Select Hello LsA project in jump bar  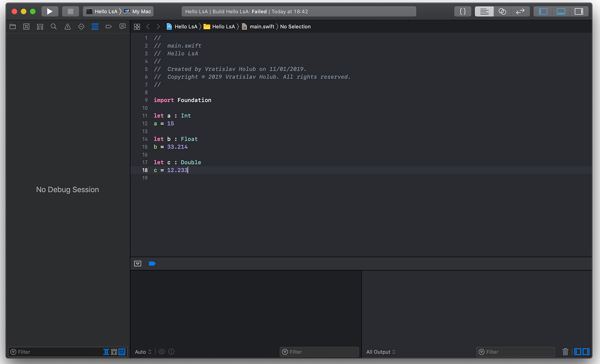pyautogui.click(x=182, y=26)
